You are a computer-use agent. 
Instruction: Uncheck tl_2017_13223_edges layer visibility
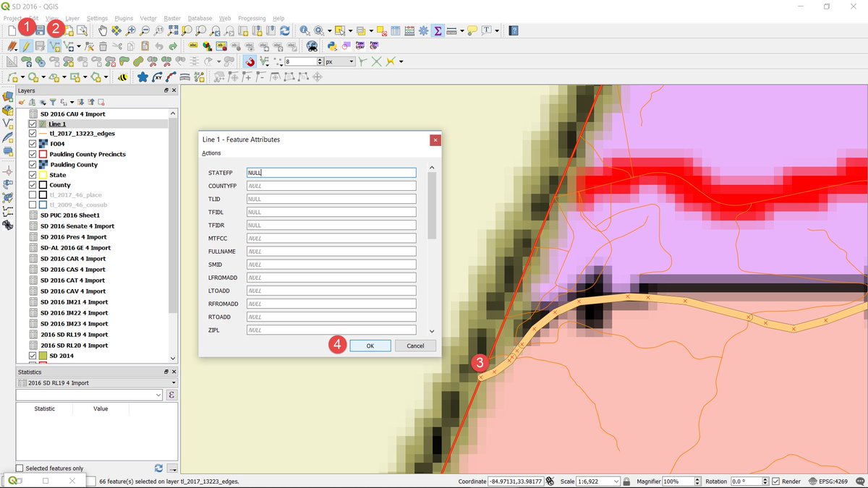click(x=33, y=134)
